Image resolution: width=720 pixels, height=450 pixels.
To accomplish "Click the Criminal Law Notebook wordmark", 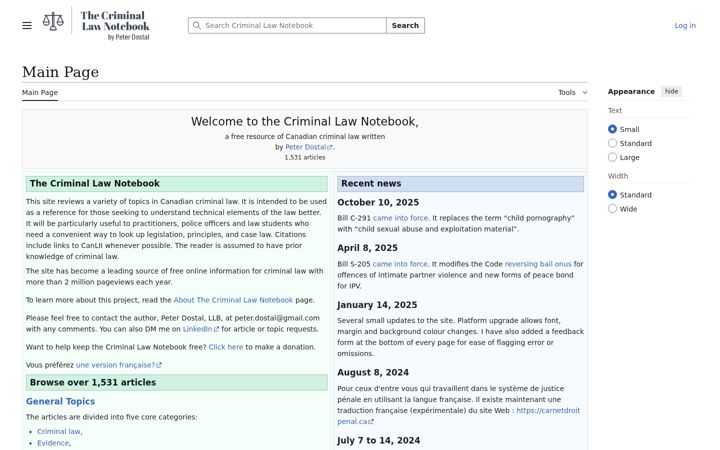I will pos(115,26).
